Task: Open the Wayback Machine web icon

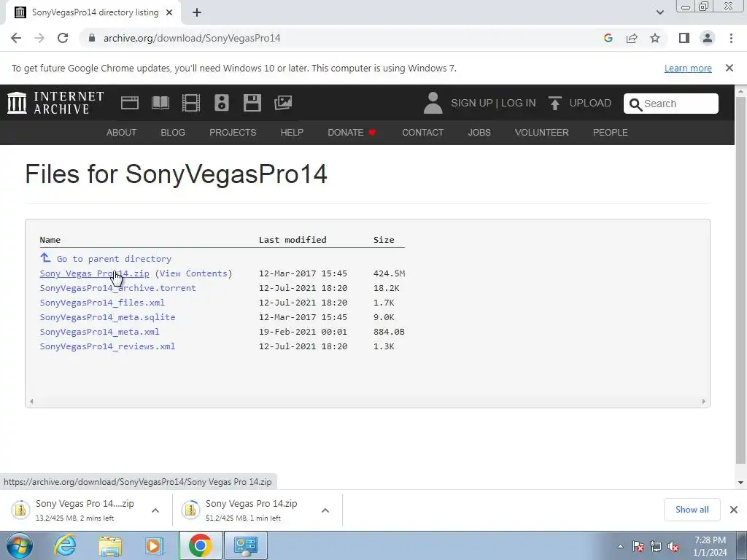Action: pyautogui.click(x=130, y=103)
